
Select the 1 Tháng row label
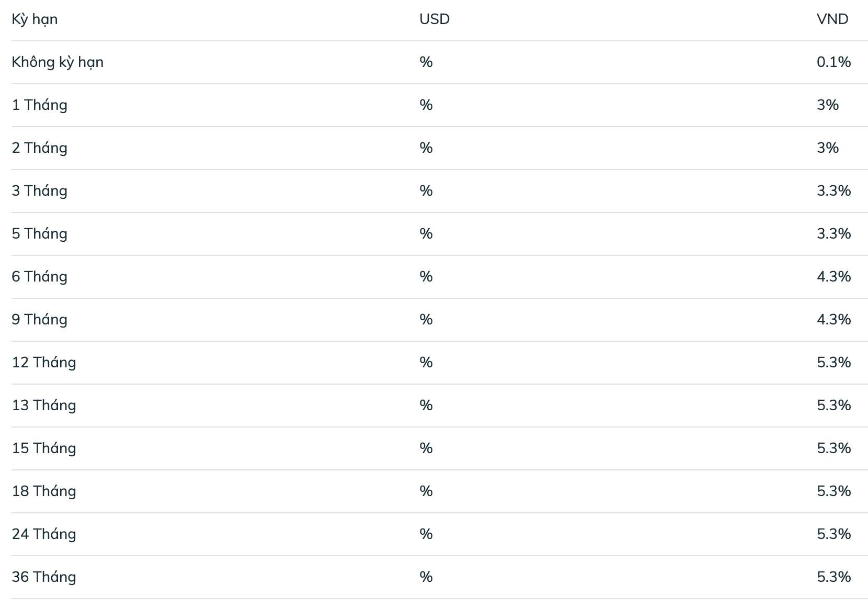[x=40, y=105]
